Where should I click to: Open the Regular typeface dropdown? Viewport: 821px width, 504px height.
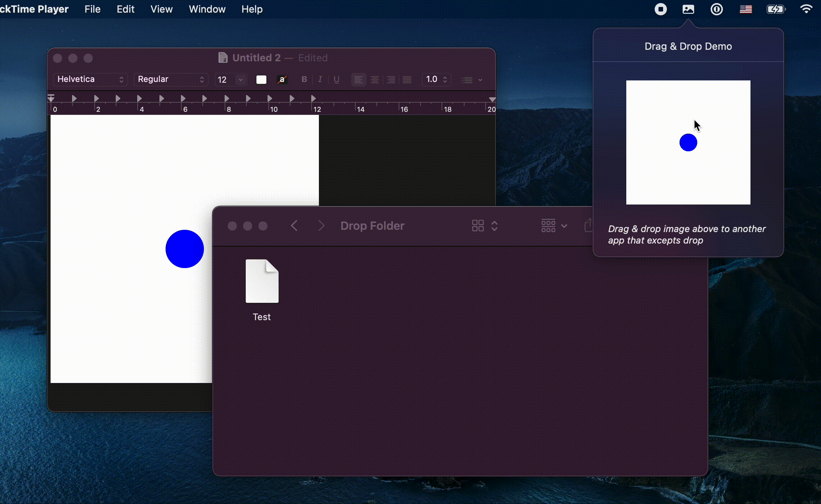[x=171, y=79]
